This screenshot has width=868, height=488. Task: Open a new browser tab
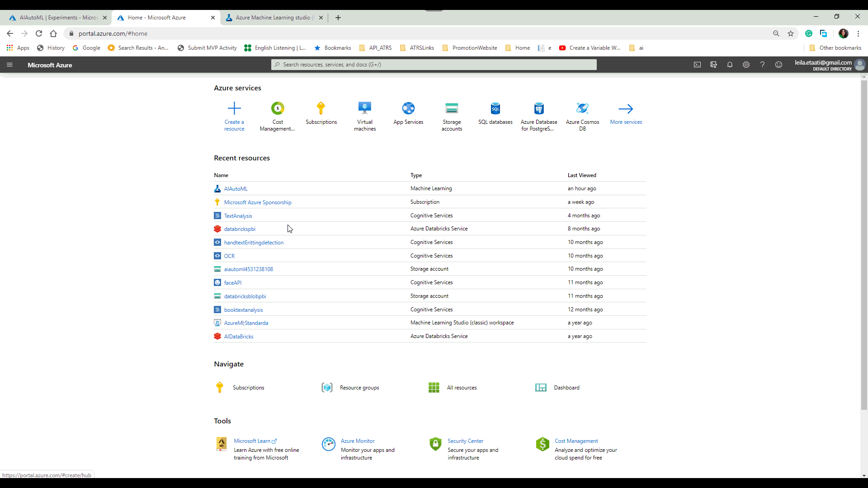(x=338, y=18)
